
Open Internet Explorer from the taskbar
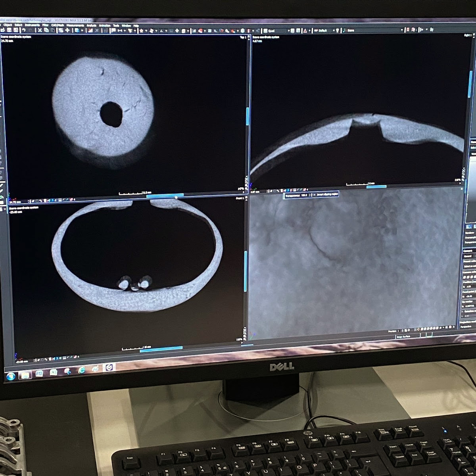coord(82,370)
